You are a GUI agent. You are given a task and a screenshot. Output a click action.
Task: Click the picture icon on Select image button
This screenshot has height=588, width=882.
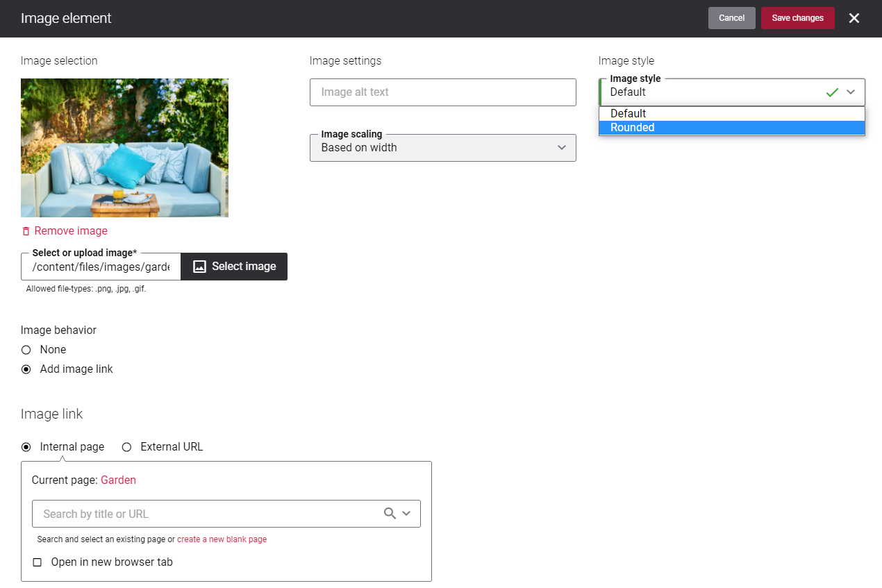[200, 267]
